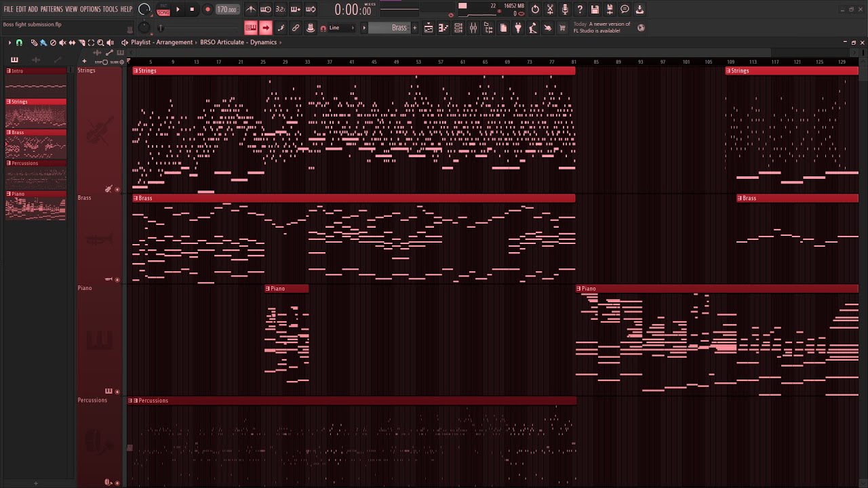
Task: Toggle the playlist snap magnet
Action: (x=19, y=42)
